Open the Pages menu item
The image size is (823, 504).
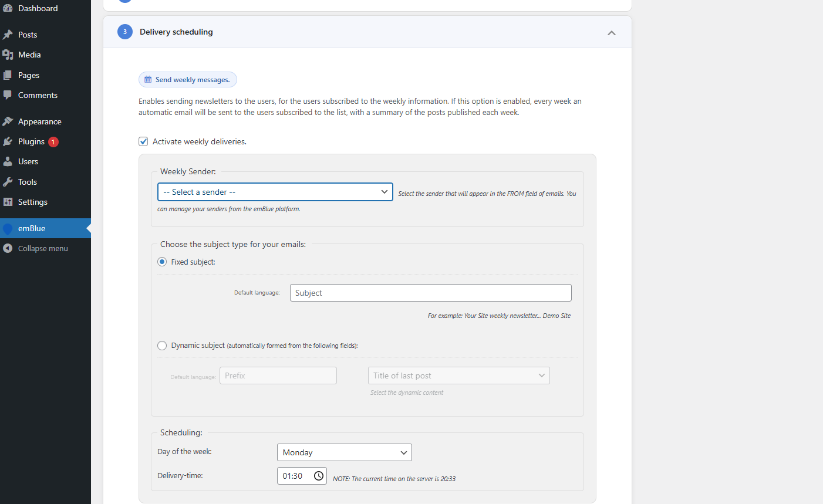45,75
